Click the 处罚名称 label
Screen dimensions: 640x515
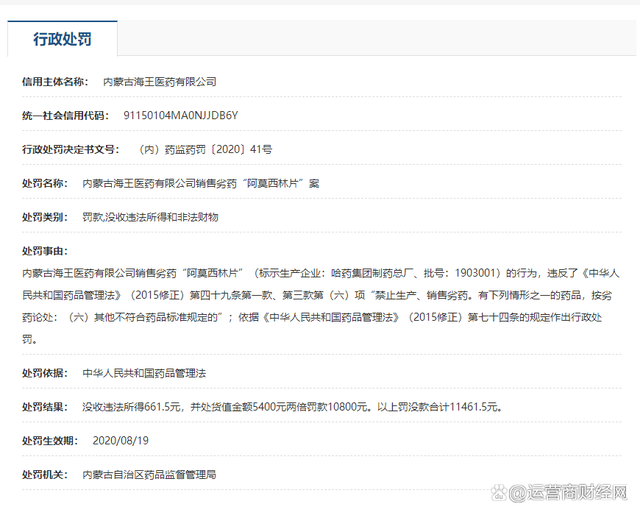[x=45, y=184]
